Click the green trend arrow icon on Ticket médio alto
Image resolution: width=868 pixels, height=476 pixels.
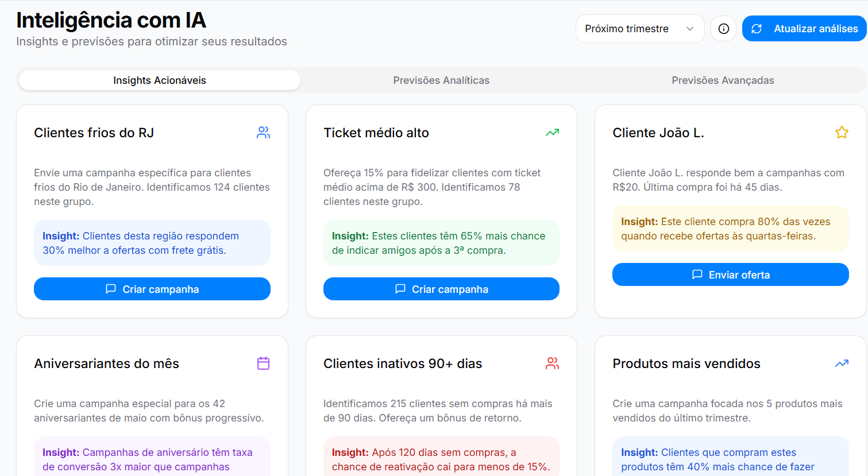(x=552, y=132)
